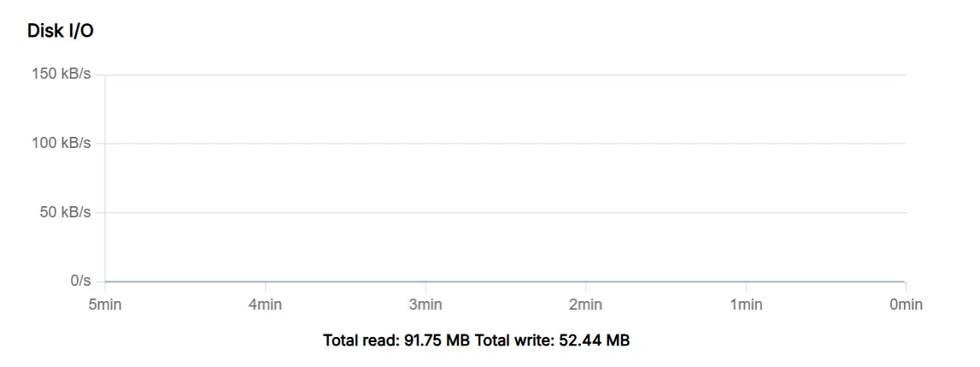Select the 100 kB/s axis label
980x367 pixels.
tap(61, 143)
